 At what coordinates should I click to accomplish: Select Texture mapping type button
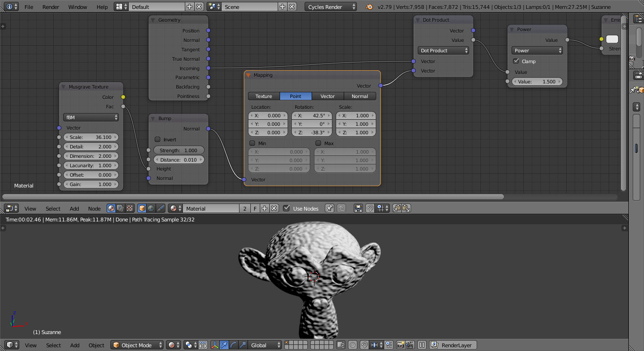(264, 96)
